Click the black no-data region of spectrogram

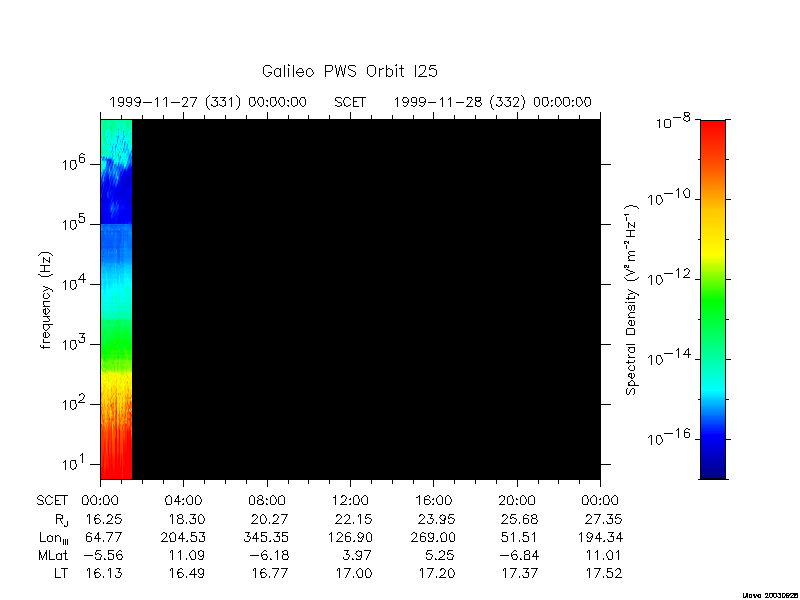coord(366,299)
